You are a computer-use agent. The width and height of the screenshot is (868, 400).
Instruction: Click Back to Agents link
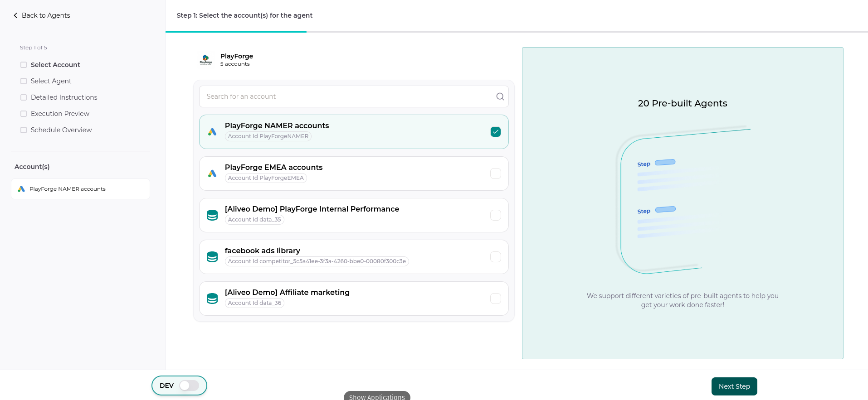46,15
